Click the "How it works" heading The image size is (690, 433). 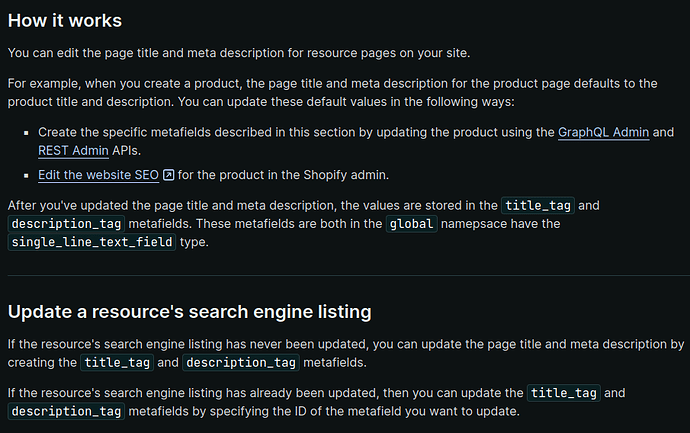coord(65,20)
